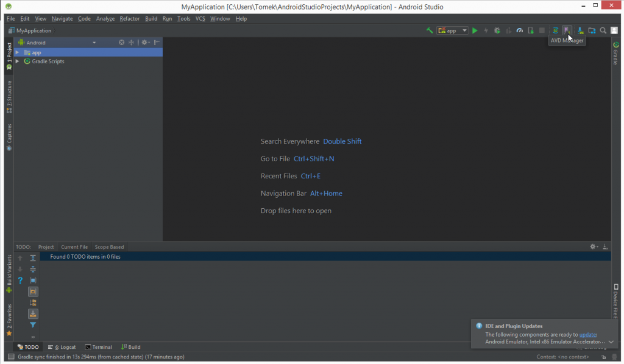Switch to the Logcat tool tab

pos(62,347)
